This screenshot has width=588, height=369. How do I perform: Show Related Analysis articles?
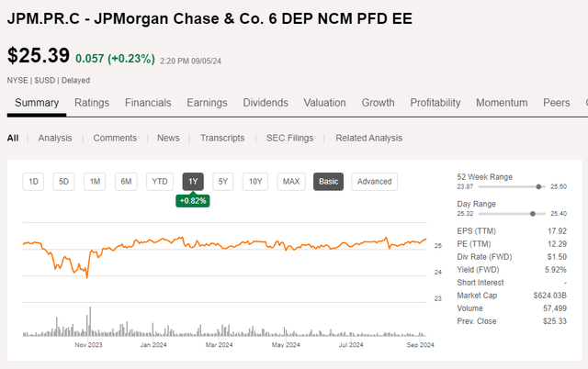point(368,138)
